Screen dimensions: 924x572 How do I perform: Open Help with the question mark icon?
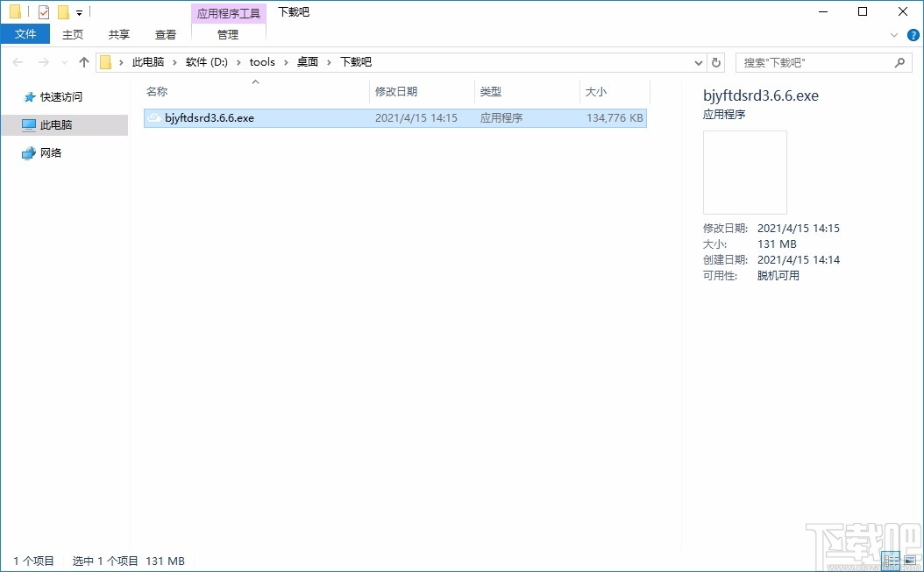(915, 35)
